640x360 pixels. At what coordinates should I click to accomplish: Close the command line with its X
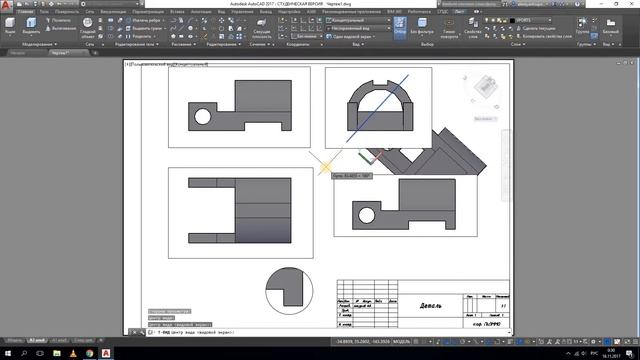click(134, 333)
